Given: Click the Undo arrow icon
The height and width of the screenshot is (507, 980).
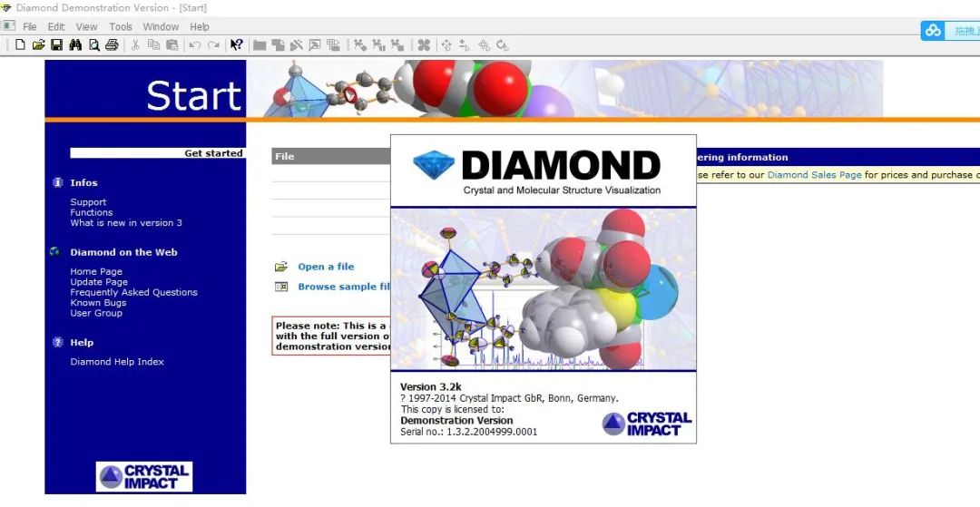Looking at the screenshot, I should pos(195,45).
